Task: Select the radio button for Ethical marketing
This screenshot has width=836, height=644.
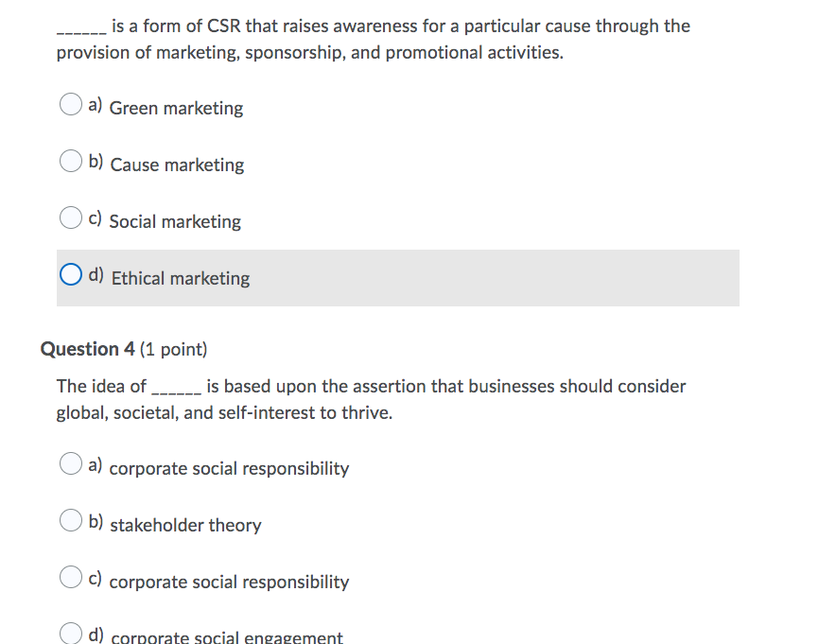Action: pos(70,274)
